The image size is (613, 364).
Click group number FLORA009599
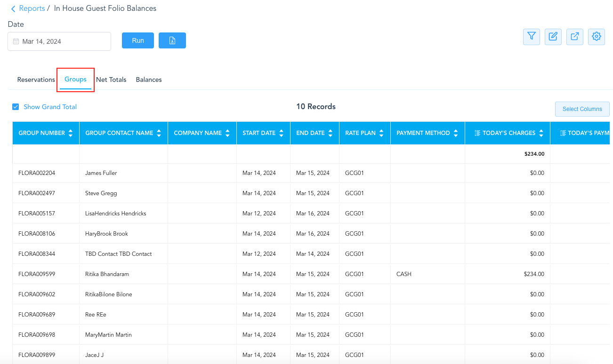pyautogui.click(x=37, y=274)
